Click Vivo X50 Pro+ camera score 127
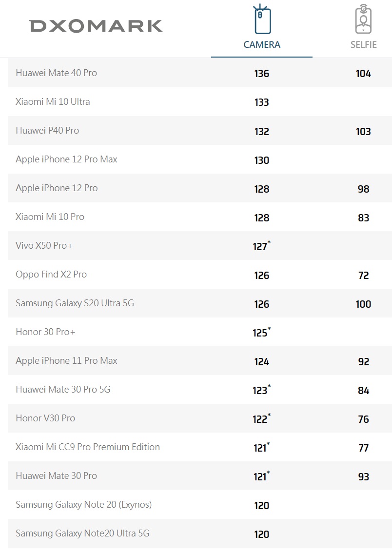The width and height of the screenshot is (392, 554). (x=260, y=246)
